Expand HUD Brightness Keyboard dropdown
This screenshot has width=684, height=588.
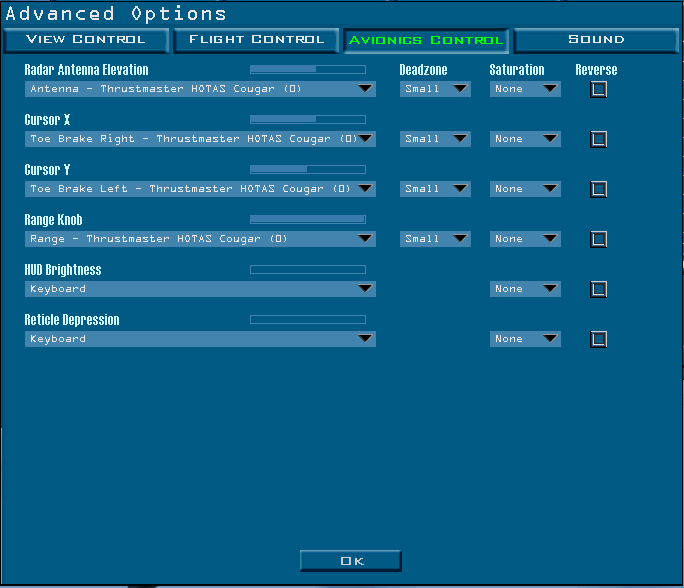[200, 289]
